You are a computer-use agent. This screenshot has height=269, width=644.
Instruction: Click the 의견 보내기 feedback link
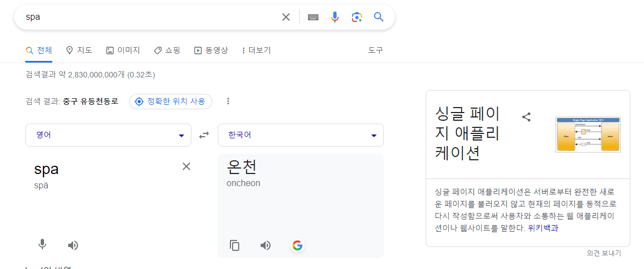604,253
